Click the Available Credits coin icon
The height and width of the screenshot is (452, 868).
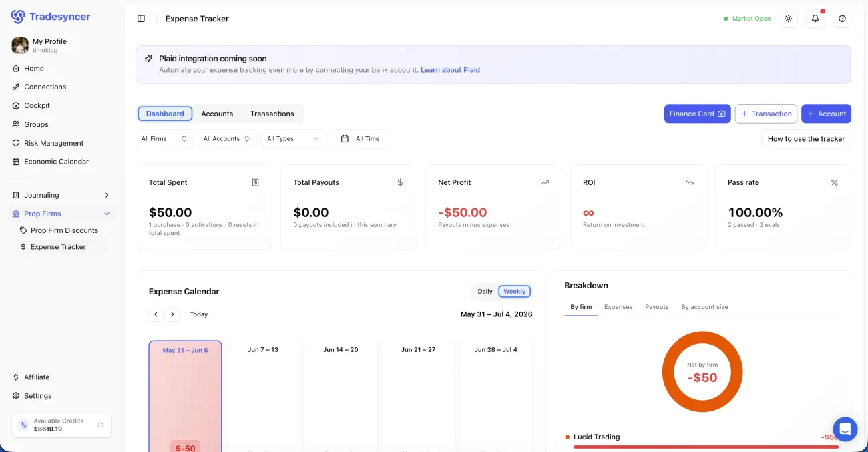point(23,425)
